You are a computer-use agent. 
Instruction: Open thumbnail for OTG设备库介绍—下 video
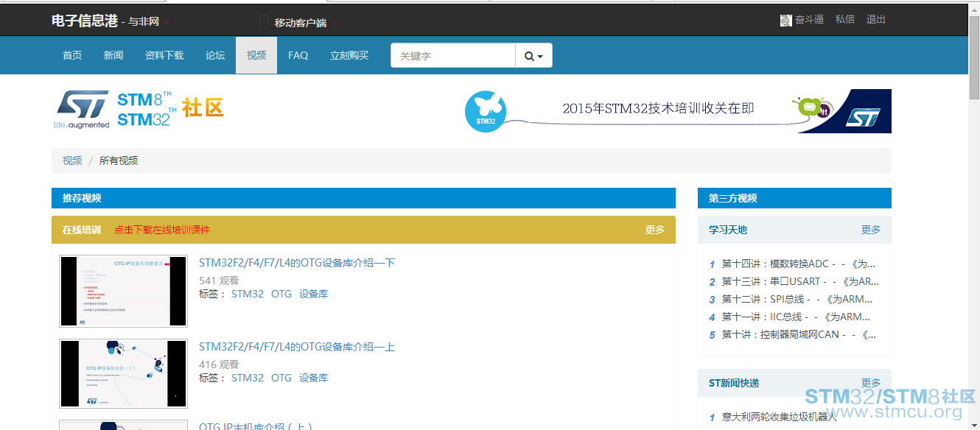123,291
